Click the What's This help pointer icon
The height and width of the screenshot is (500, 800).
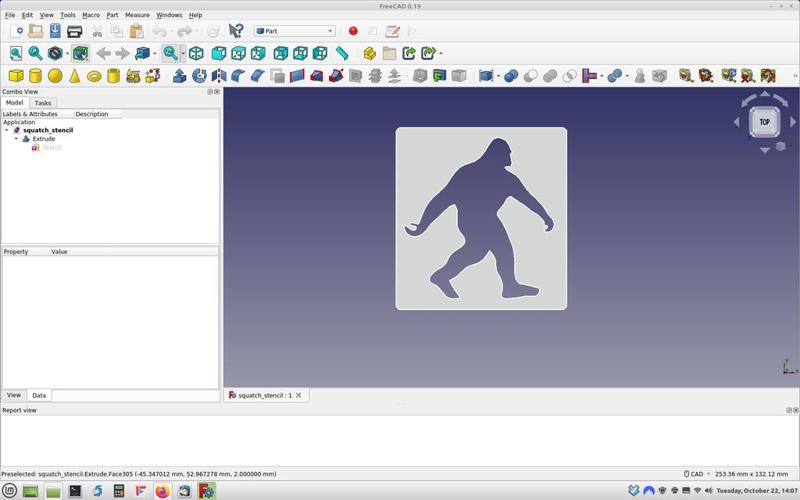[x=236, y=31]
